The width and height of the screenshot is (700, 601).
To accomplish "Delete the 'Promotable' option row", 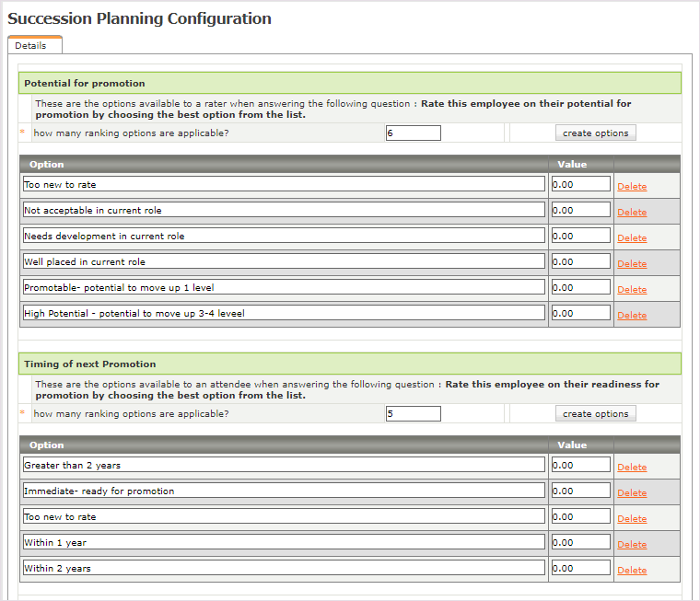I will point(632,289).
